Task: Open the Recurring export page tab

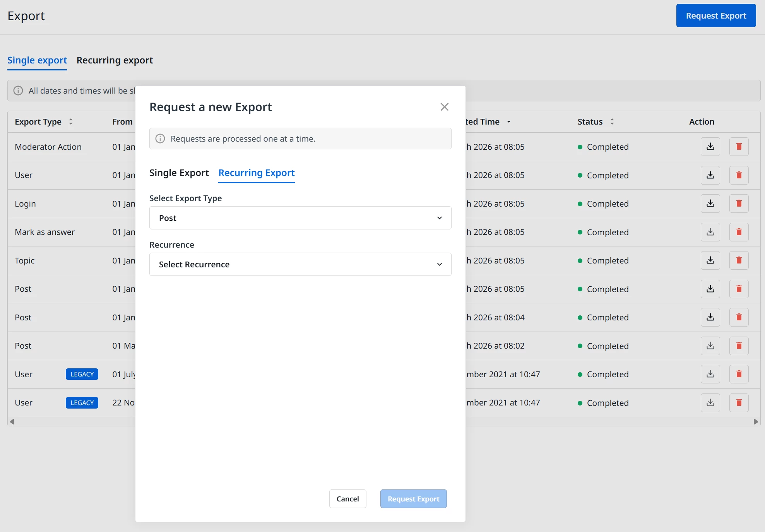Action: tap(115, 60)
